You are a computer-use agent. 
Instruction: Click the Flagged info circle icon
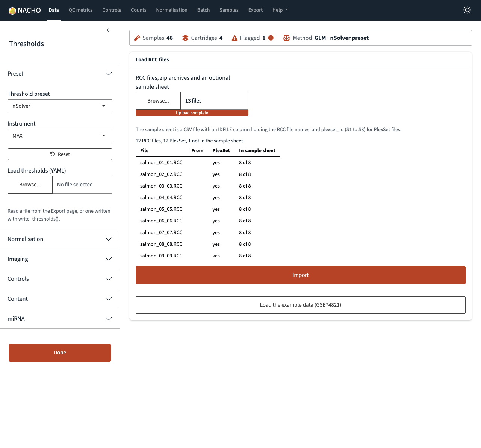(x=271, y=38)
